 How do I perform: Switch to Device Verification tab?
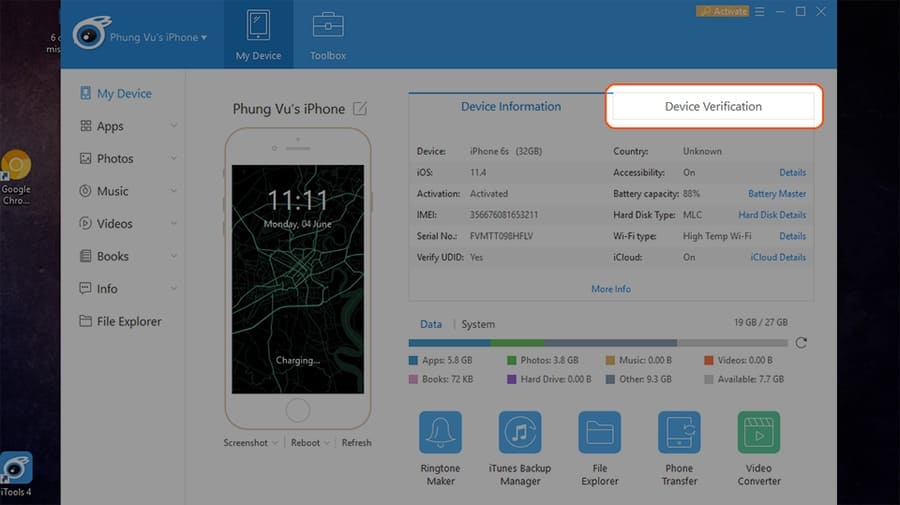(x=713, y=107)
